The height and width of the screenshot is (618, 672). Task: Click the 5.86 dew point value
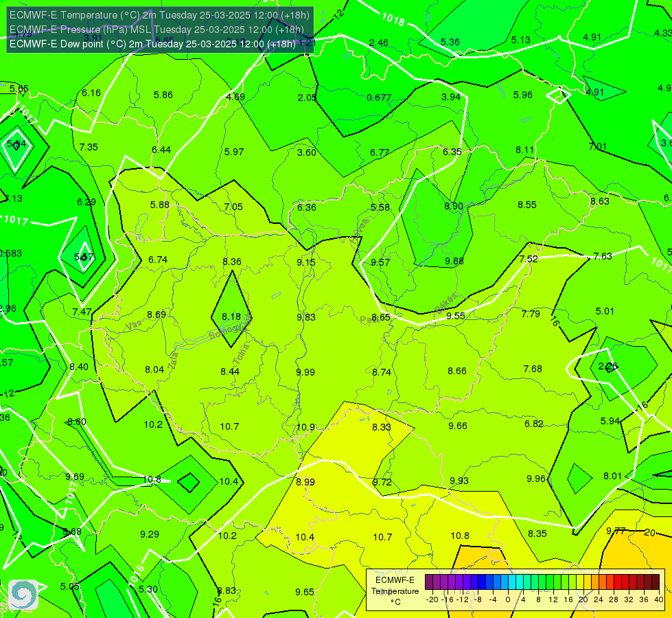(x=163, y=95)
